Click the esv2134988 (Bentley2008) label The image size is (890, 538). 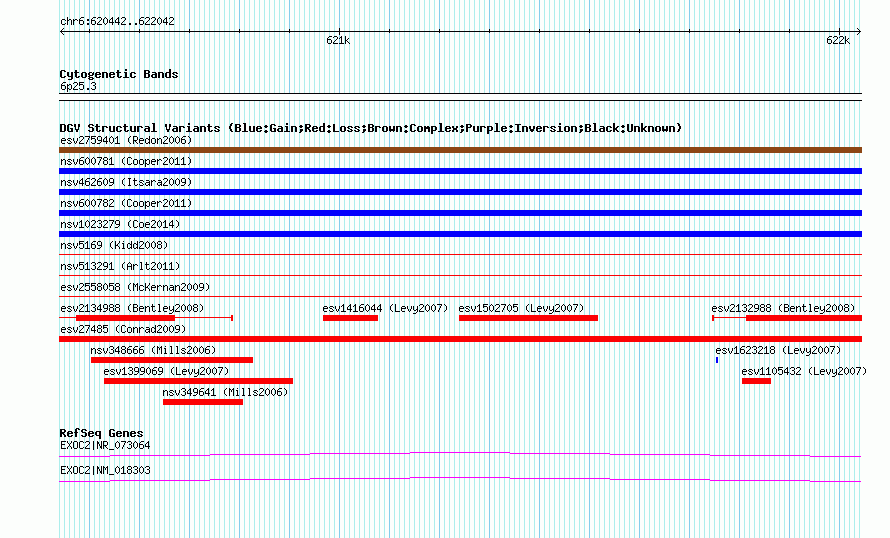click(x=132, y=308)
